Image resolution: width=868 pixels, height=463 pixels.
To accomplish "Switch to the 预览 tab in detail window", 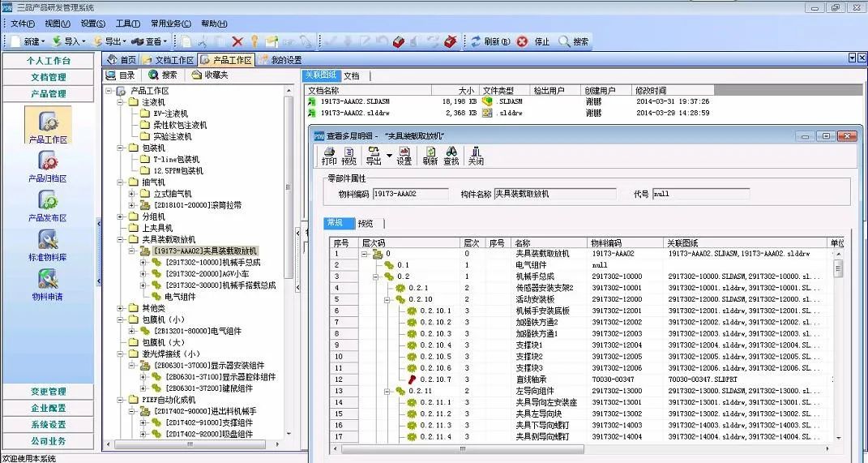I will click(366, 224).
